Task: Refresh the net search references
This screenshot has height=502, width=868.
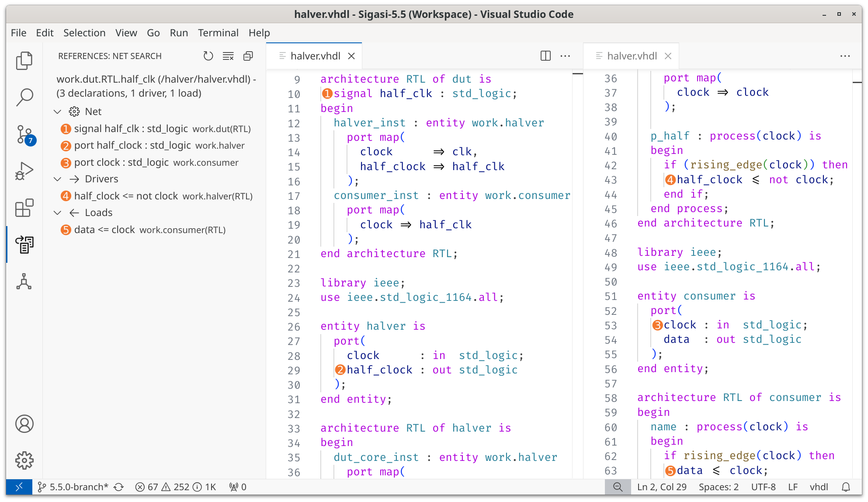Action: click(208, 56)
